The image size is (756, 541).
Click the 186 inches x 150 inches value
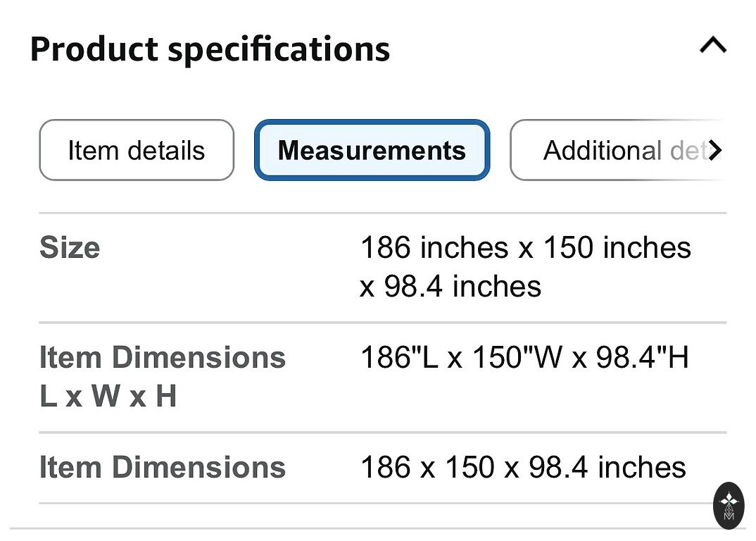click(x=526, y=247)
